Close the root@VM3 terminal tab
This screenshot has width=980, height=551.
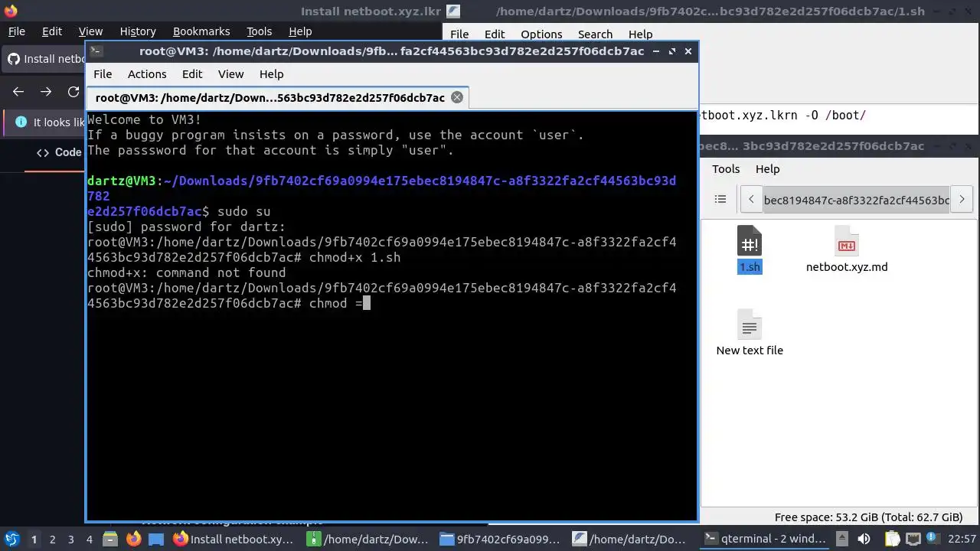click(x=457, y=97)
